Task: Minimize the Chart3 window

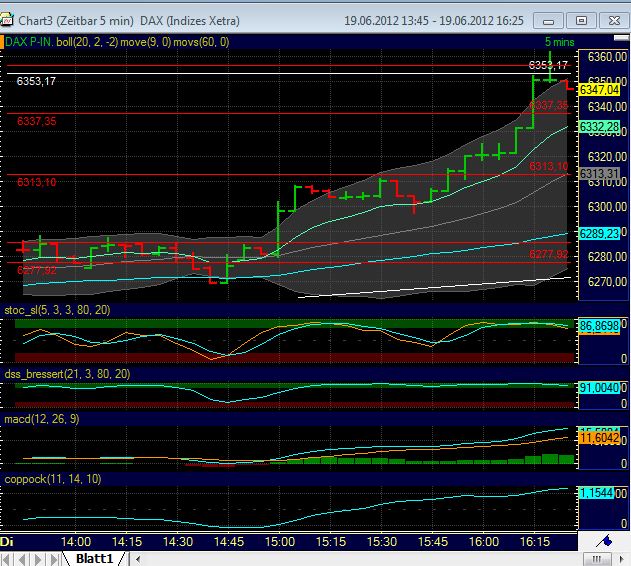Action: point(548,21)
